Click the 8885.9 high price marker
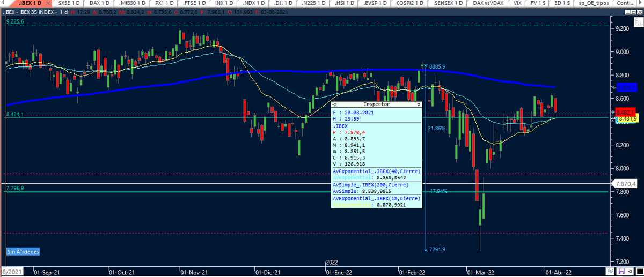The image size is (644, 277). (437, 66)
